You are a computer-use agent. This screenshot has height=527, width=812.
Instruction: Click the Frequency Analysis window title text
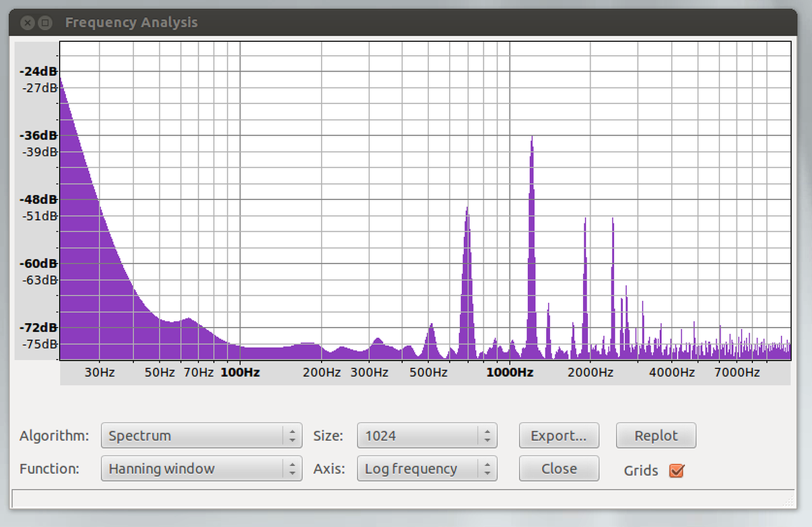click(131, 23)
